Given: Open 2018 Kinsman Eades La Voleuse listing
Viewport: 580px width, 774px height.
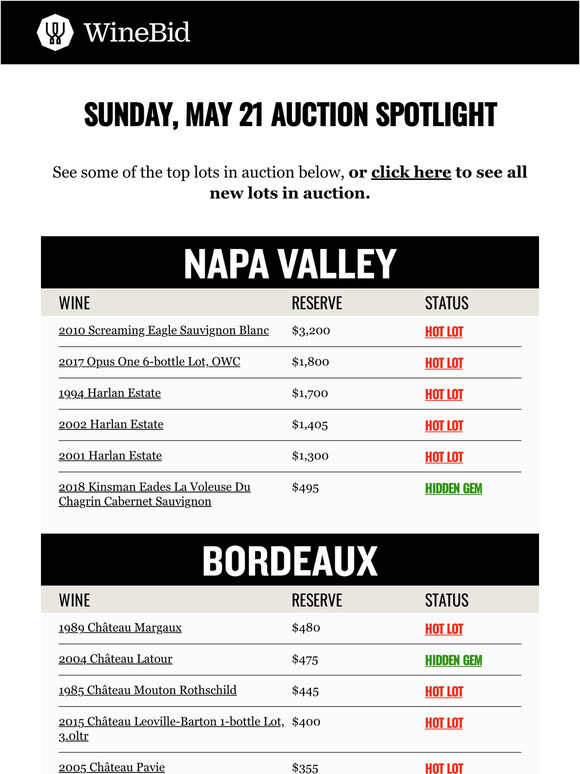Looking at the screenshot, I should (155, 494).
